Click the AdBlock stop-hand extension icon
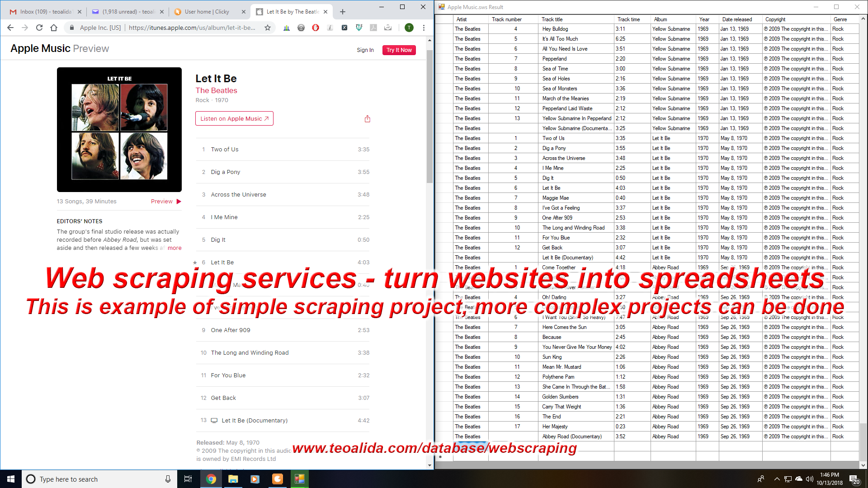The height and width of the screenshot is (488, 868). (316, 28)
